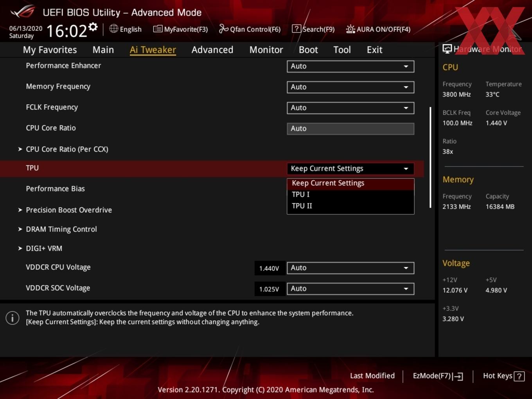Click the 12.076 V reading
Image resolution: width=532 pixels, height=399 pixels.
coord(455,290)
